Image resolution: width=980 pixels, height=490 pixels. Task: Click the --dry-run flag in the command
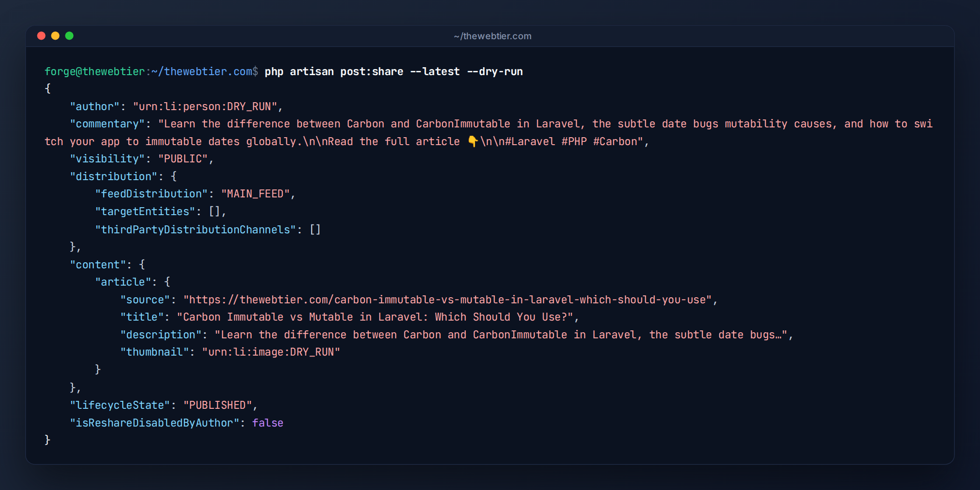[x=495, y=71]
